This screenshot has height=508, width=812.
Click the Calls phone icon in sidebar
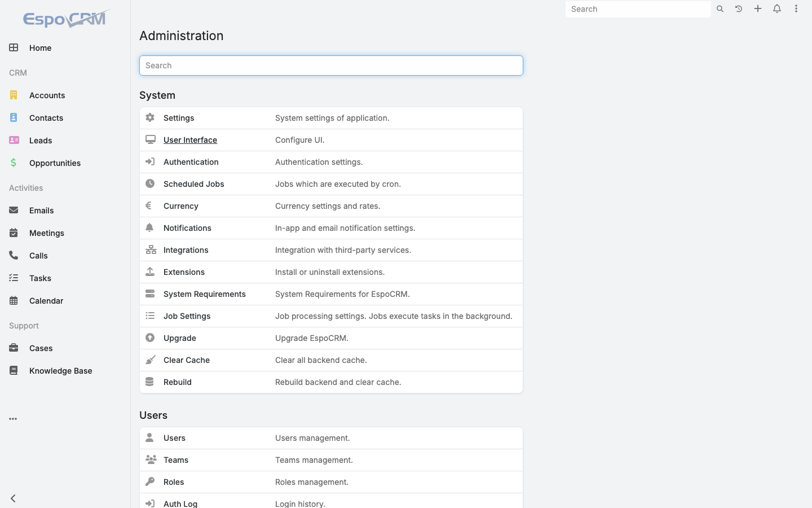click(14, 255)
